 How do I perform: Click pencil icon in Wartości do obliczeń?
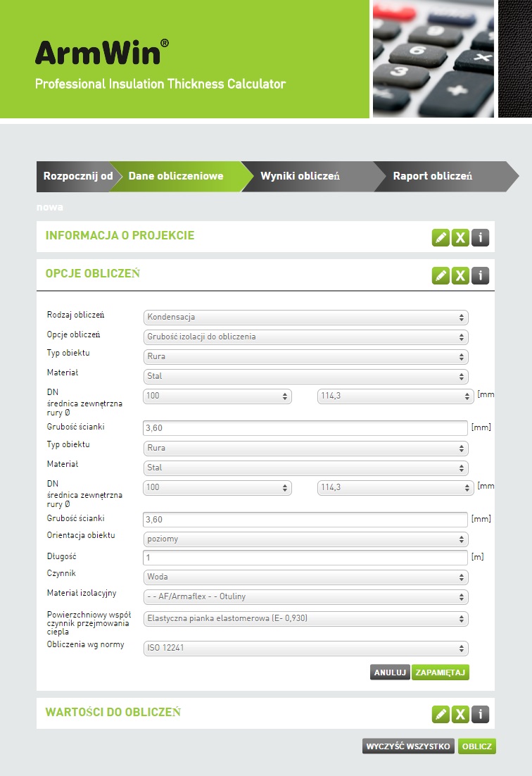click(441, 714)
